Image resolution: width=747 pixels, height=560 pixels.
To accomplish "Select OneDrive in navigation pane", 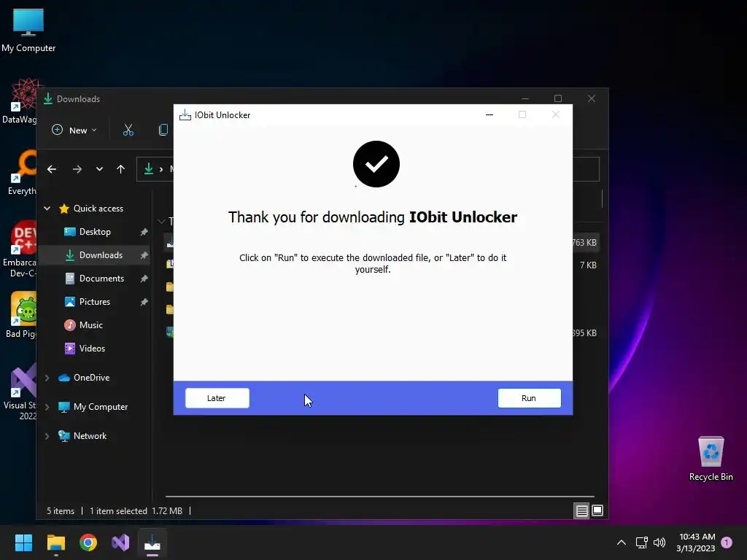I will [84, 378].
